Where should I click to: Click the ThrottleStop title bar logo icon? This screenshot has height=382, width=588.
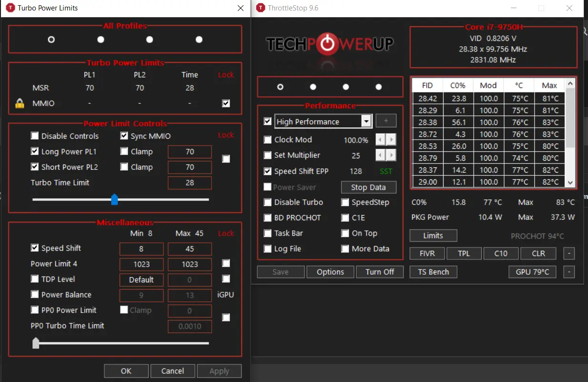pyautogui.click(x=261, y=8)
